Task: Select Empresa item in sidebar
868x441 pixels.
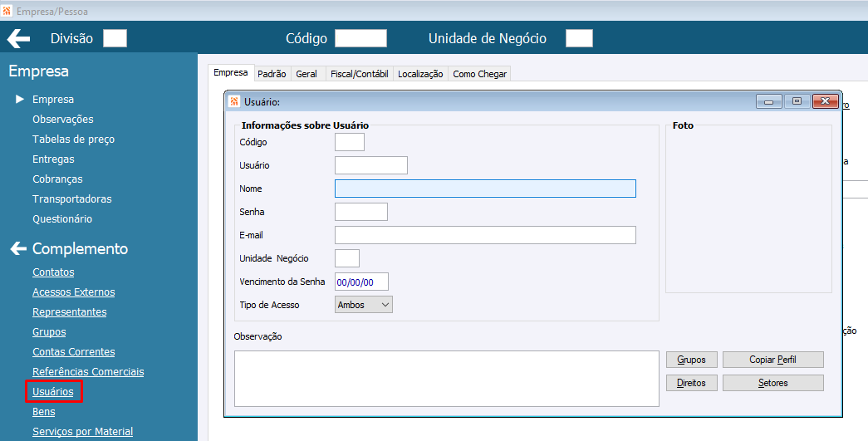Action: (52, 100)
